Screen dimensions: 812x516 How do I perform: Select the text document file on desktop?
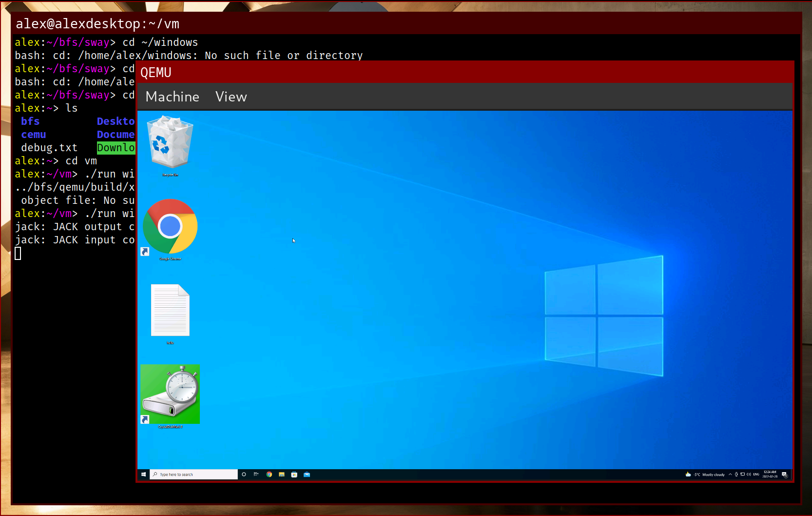(170, 314)
